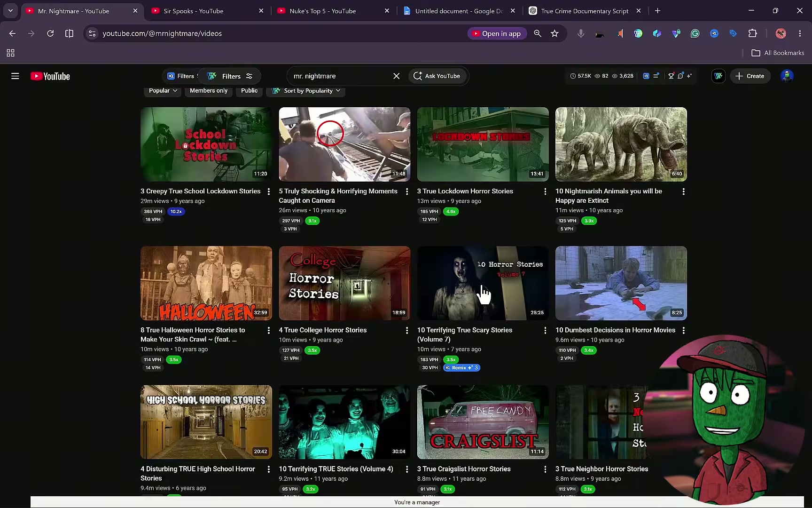This screenshot has width=812, height=508.
Task: Toggle the browser split view icon
Action: click(69, 33)
